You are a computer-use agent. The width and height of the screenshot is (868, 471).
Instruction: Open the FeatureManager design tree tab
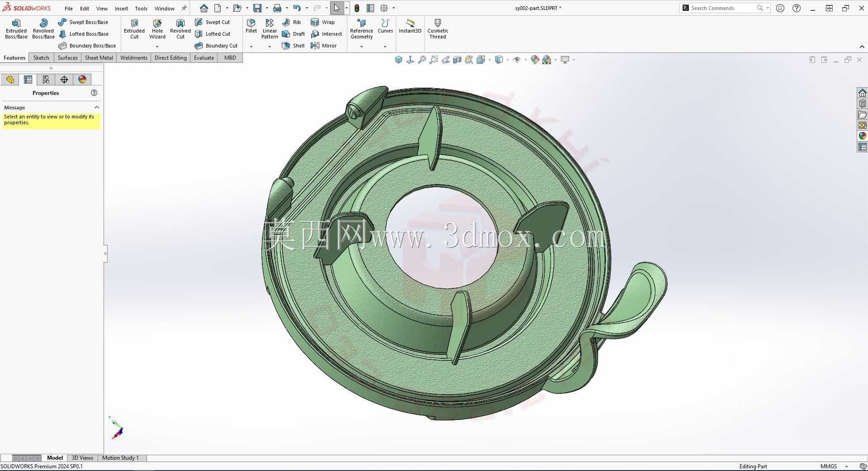coord(10,80)
